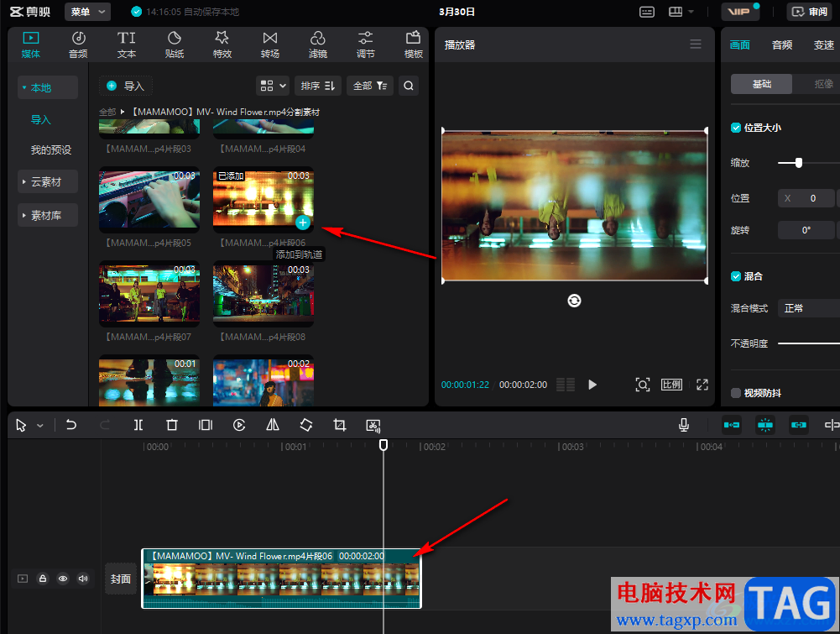
Task: Open the 排序 sort options
Action: (318, 86)
